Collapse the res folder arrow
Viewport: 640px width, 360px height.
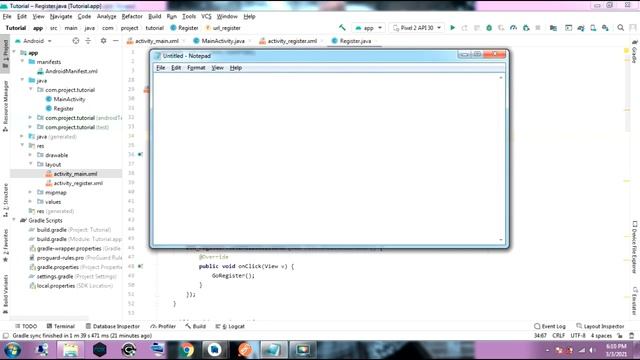(22, 145)
